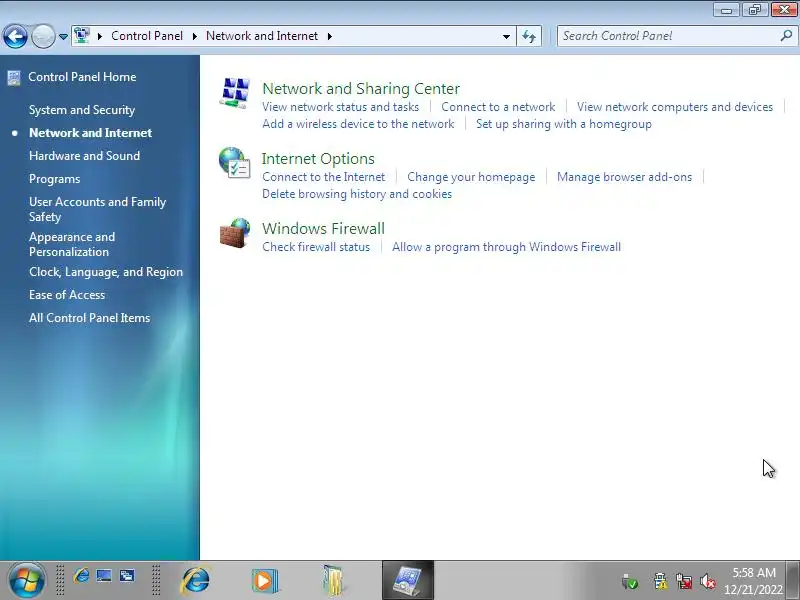Open Clock, Language, and Region category
Viewport: 800px width, 600px height.
click(x=106, y=272)
